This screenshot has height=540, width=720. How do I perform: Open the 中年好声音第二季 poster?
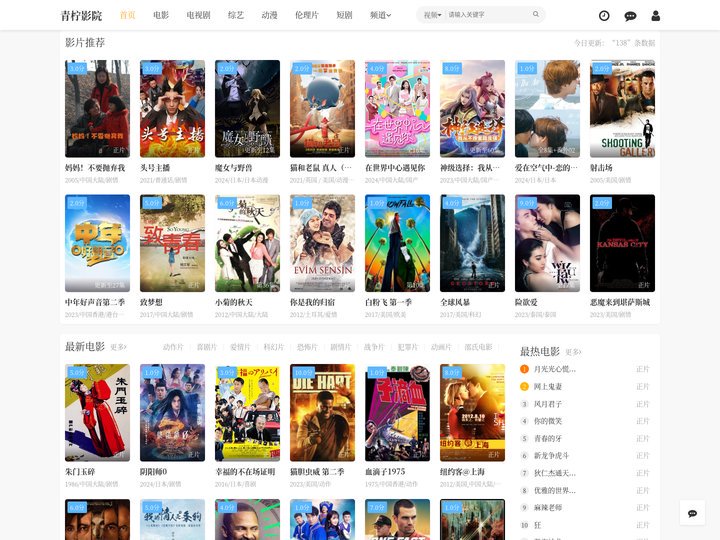(x=97, y=243)
